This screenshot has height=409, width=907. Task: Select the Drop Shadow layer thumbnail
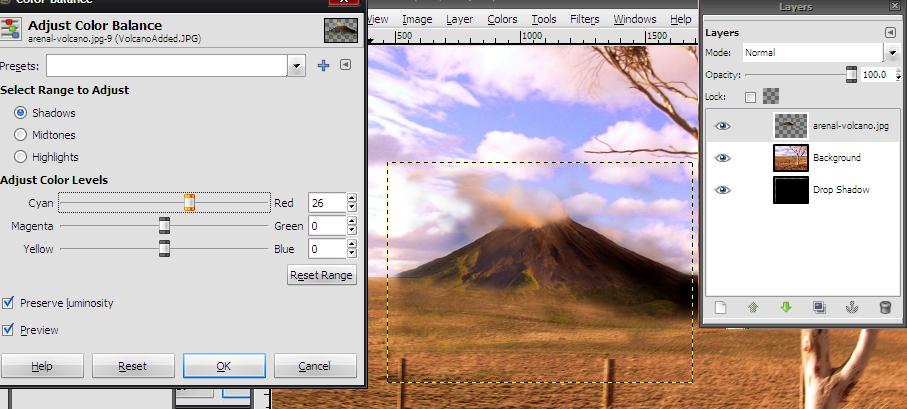click(791, 190)
